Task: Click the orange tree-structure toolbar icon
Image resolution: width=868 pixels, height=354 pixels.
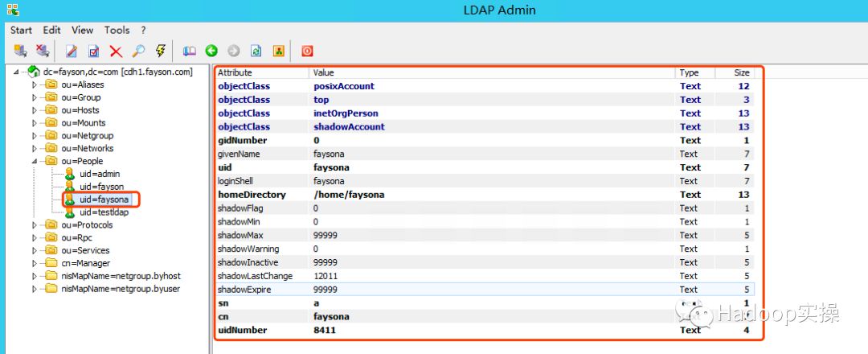Action: coord(278,51)
